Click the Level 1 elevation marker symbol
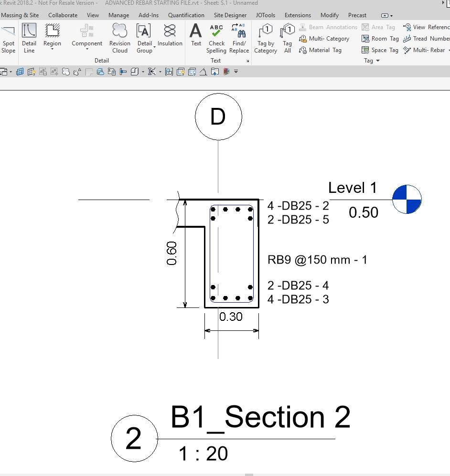Screen dimensions: 450x476 (407, 200)
